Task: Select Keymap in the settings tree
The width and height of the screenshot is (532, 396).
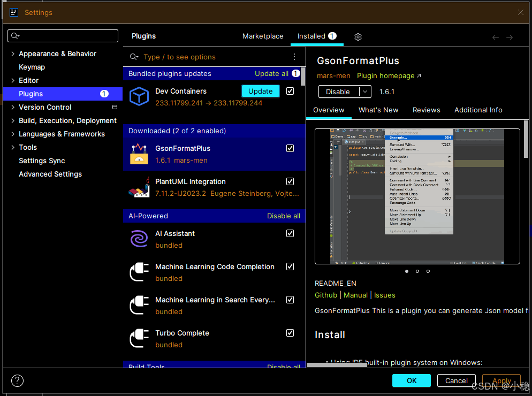Action: 32,67
